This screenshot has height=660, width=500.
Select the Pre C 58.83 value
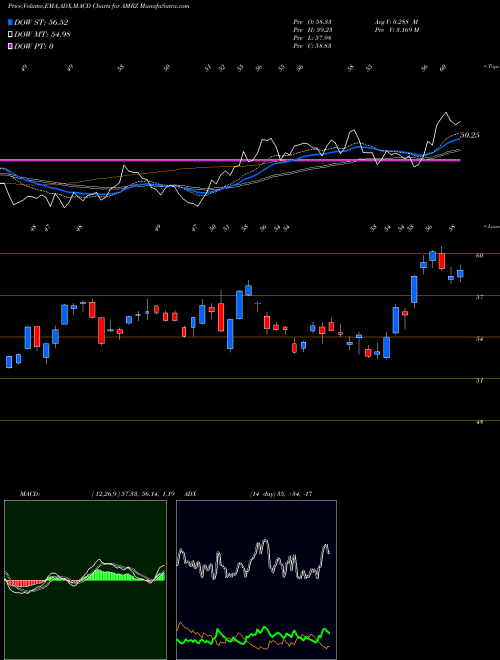click(x=312, y=46)
